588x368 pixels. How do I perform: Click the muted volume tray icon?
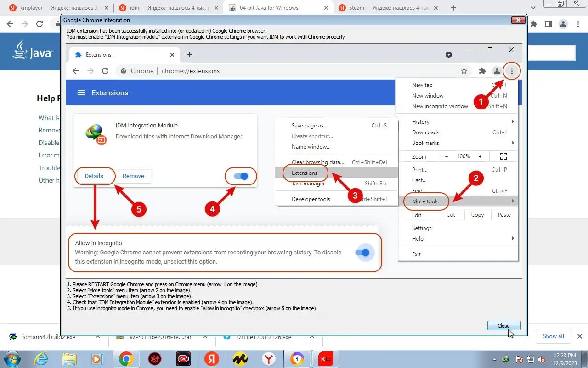point(542,359)
